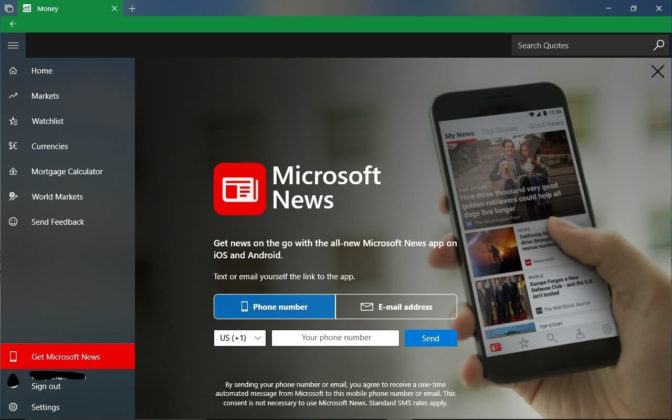672x420 pixels.
Task: Click the magnifier icon in Search Quotes
Action: [x=659, y=45]
